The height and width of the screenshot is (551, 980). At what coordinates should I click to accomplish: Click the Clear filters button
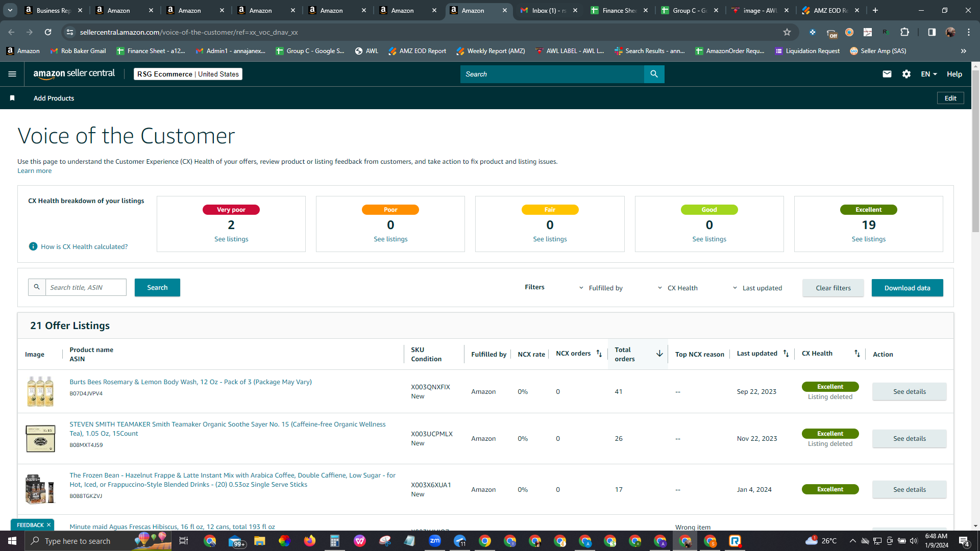833,288
